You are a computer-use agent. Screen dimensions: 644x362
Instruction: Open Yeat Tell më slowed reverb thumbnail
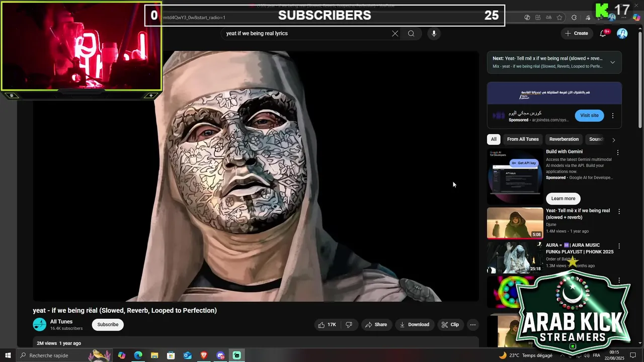coord(515,223)
